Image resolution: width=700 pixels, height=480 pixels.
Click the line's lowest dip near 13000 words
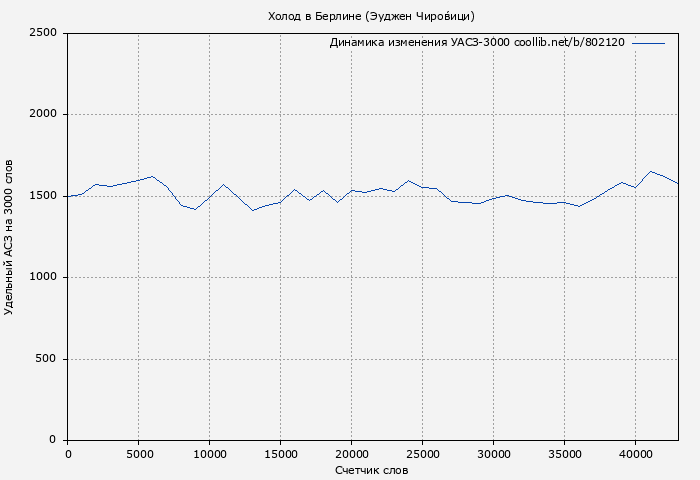[x=252, y=210]
